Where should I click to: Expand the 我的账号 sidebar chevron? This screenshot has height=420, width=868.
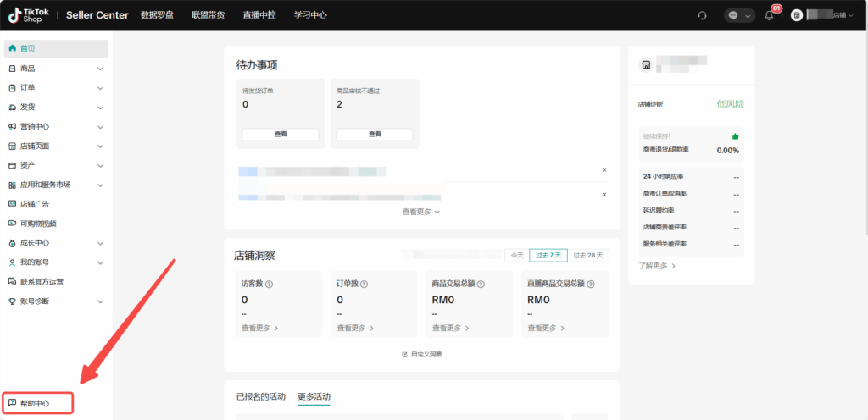coord(100,262)
